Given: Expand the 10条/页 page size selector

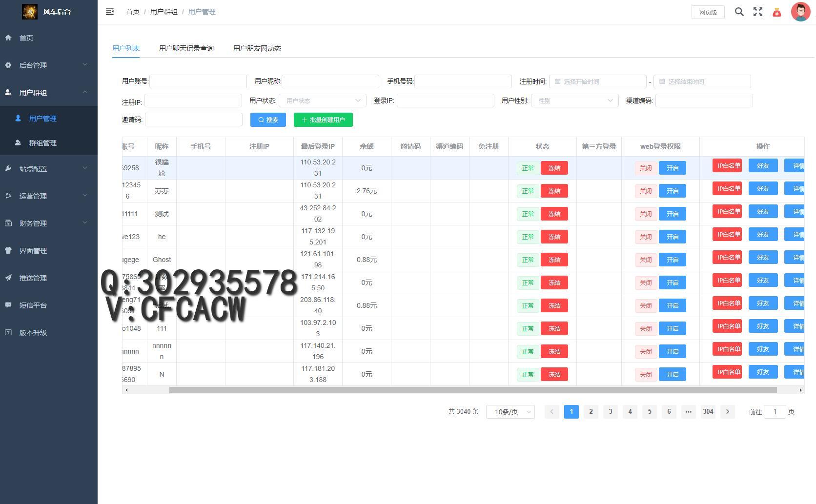Looking at the screenshot, I should pyautogui.click(x=510, y=412).
